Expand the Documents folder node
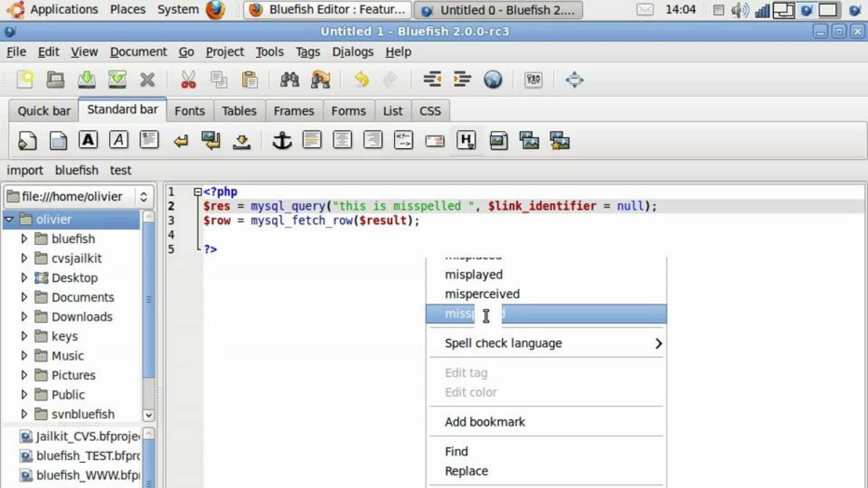The width and height of the screenshot is (868, 488). [24, 297]
